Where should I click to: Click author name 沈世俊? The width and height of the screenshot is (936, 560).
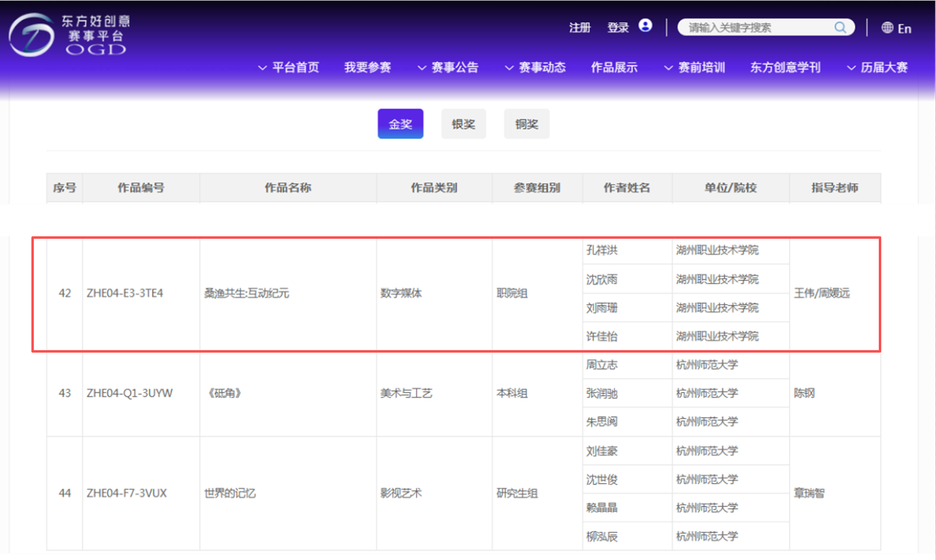[x=602, y=479]
